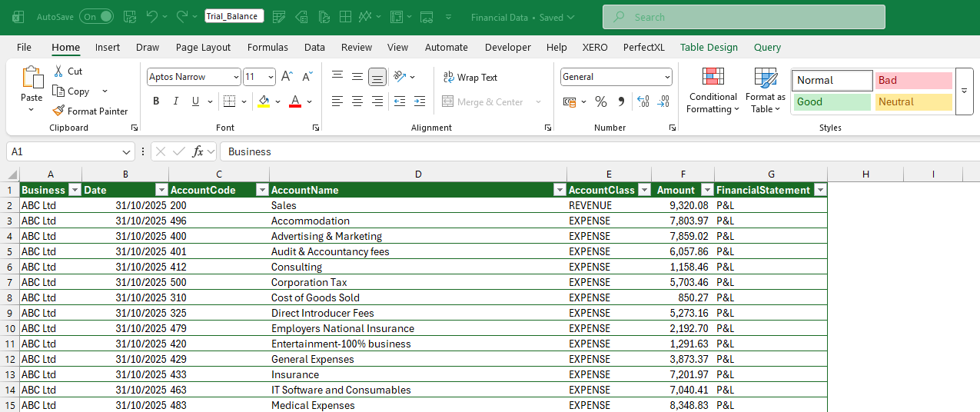The height and width of the screenshot is (412, 980).
Task: Apply Comma Style
Action: pyautogui.click(x=621, y=101)
